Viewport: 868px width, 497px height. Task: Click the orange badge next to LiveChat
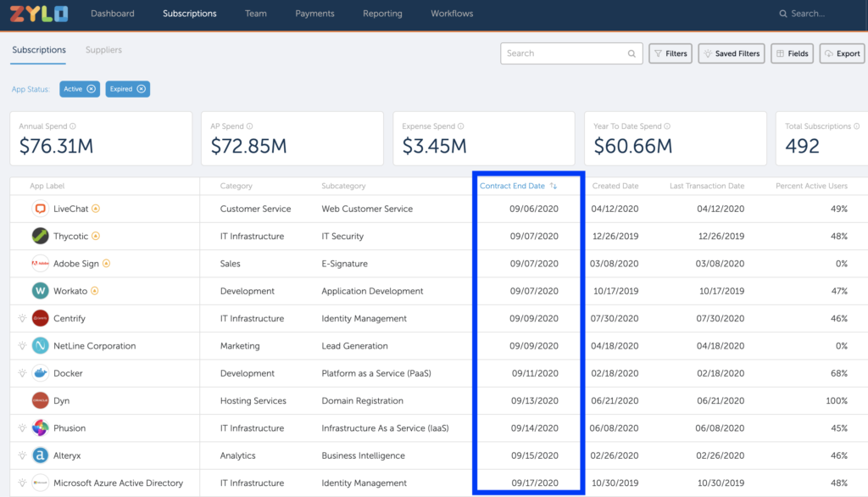(96, 209)
